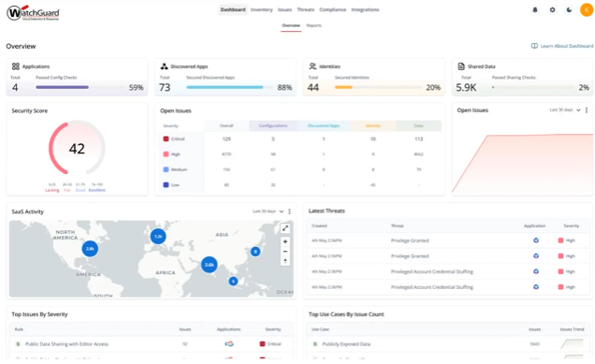Viewport: 595px width, 364px height.
Task: Click the Discovered Apps card icon
Action: pyautogui.click(x=164, y=66)
